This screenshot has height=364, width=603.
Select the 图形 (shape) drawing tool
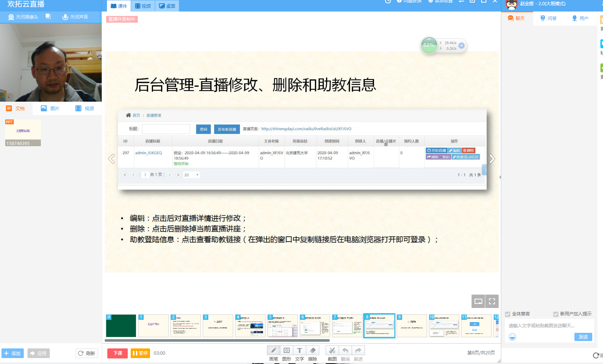(x=286, y=350)
